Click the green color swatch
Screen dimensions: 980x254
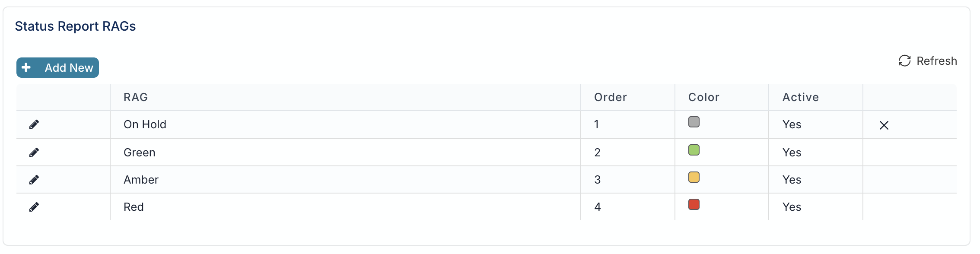tap(694, 150)
